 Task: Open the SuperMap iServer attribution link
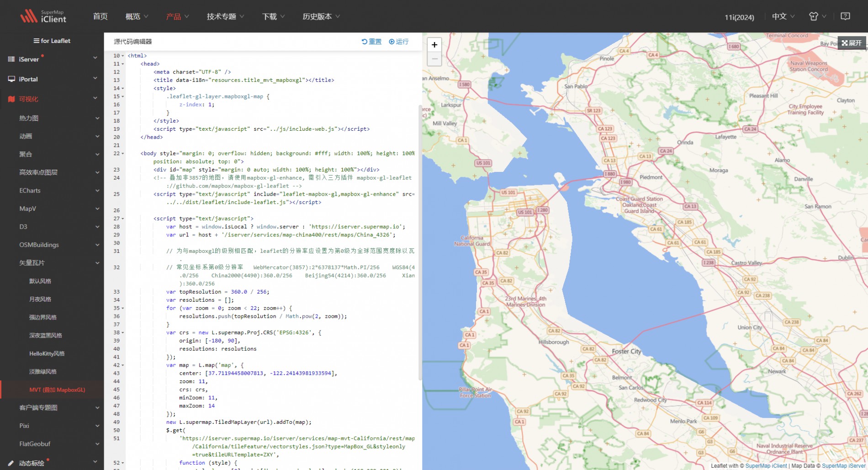[x=843, y=466]
